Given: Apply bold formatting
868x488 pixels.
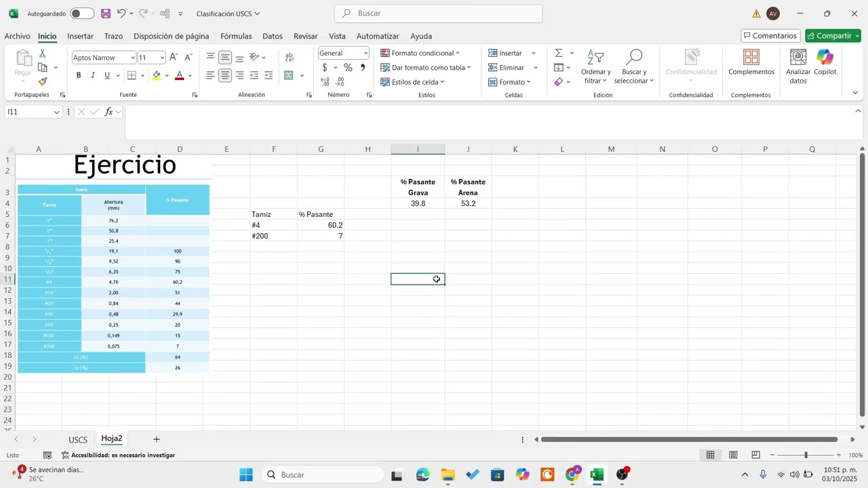Looking at the screenshot, I should click(79, 76).
